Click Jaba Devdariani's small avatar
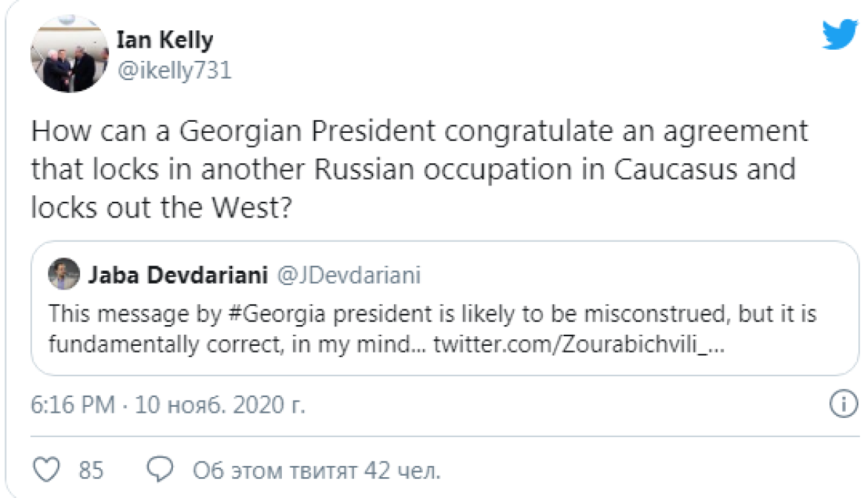 (64, 275)
